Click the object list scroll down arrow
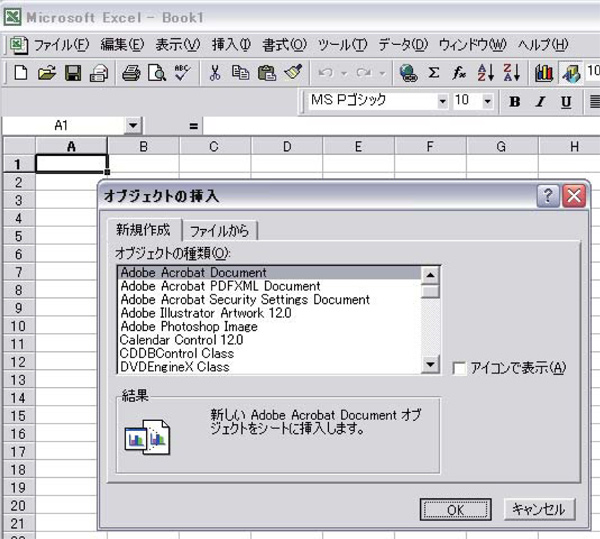Image resolution: width=600 pixels, height=539 pixels. [430, 364]
